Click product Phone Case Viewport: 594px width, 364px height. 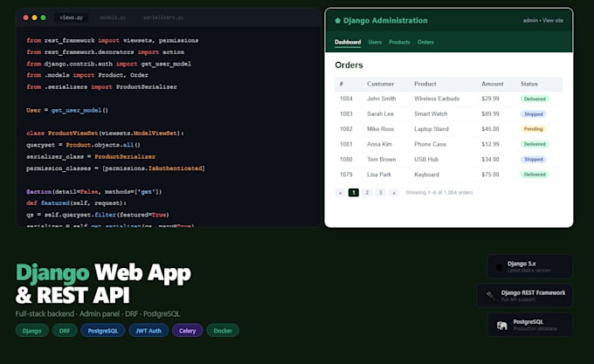pos(430,144)
